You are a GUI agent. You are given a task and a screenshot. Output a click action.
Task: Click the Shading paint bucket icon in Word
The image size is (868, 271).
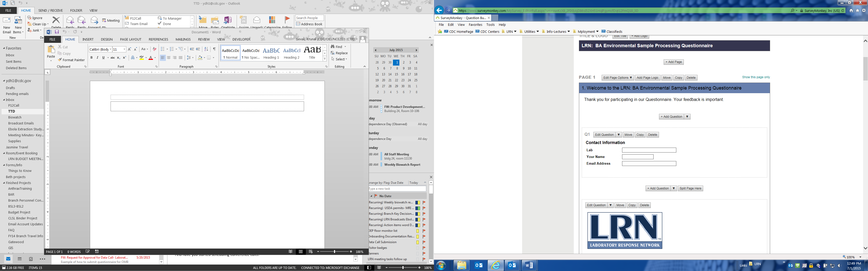click(x=200, y=58)
